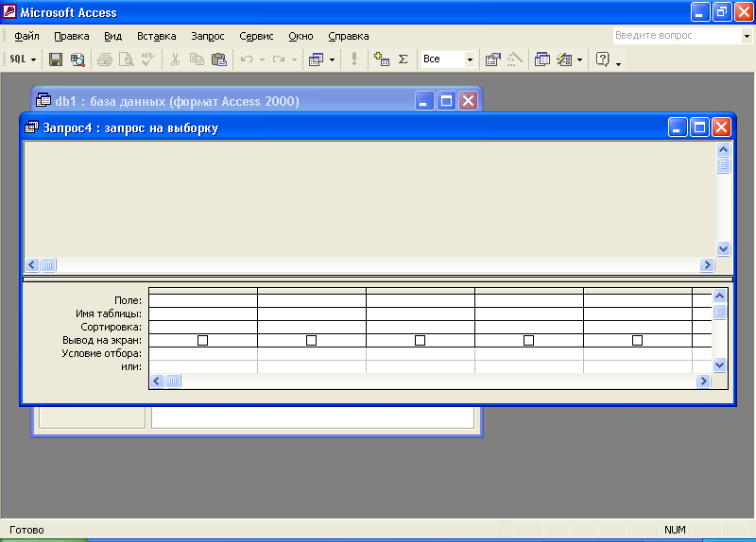The image size is (756, 542).
Task: Maximize the db1 database window
Action: (x=446, y=101)
